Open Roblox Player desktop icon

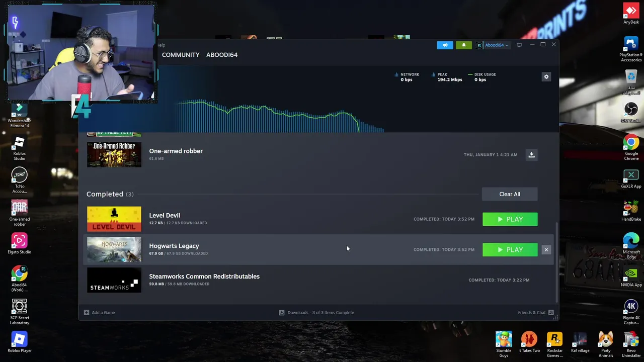pos(19,342)
